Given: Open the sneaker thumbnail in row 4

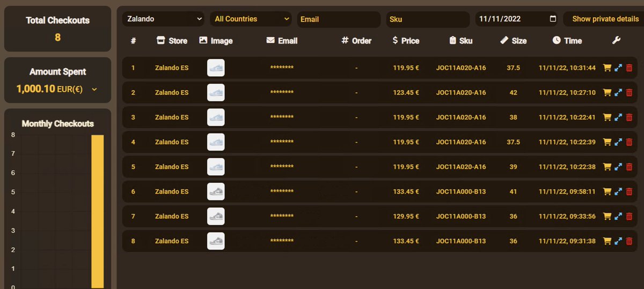Looking at the screenshot, I should pos(216,142).
